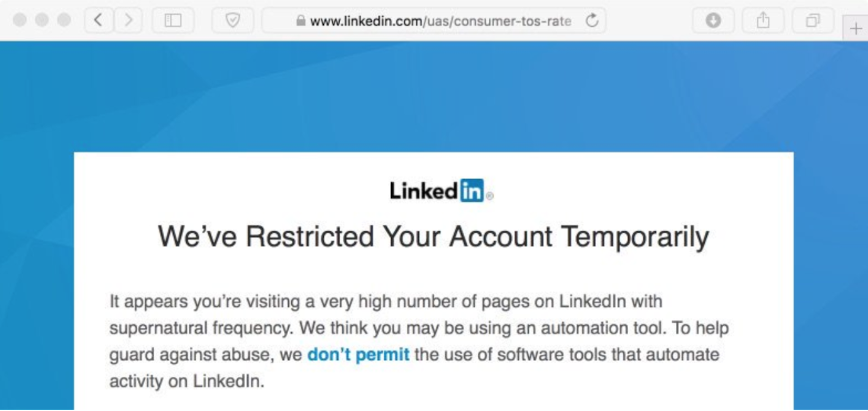
Task: Open the Share menu
Action: tap(763, 21)
